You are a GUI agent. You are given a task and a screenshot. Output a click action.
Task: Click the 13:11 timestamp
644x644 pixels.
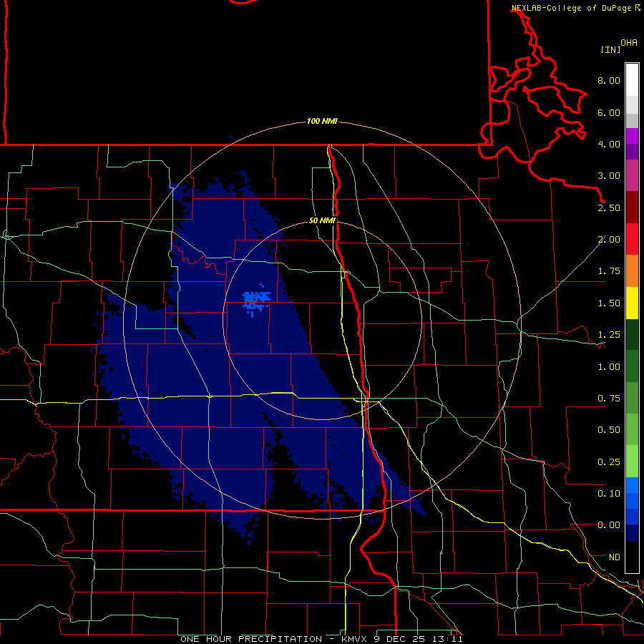(x=447, y=639)
